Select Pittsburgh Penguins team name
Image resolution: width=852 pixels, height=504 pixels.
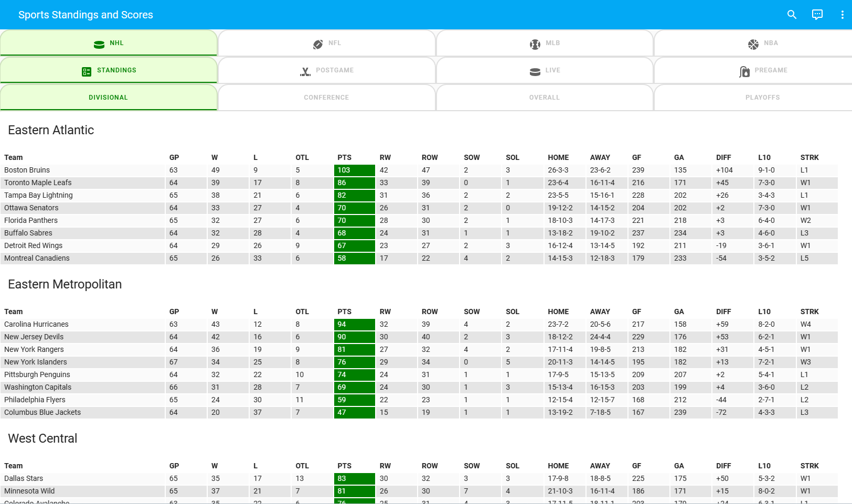(x=37, y=374)
